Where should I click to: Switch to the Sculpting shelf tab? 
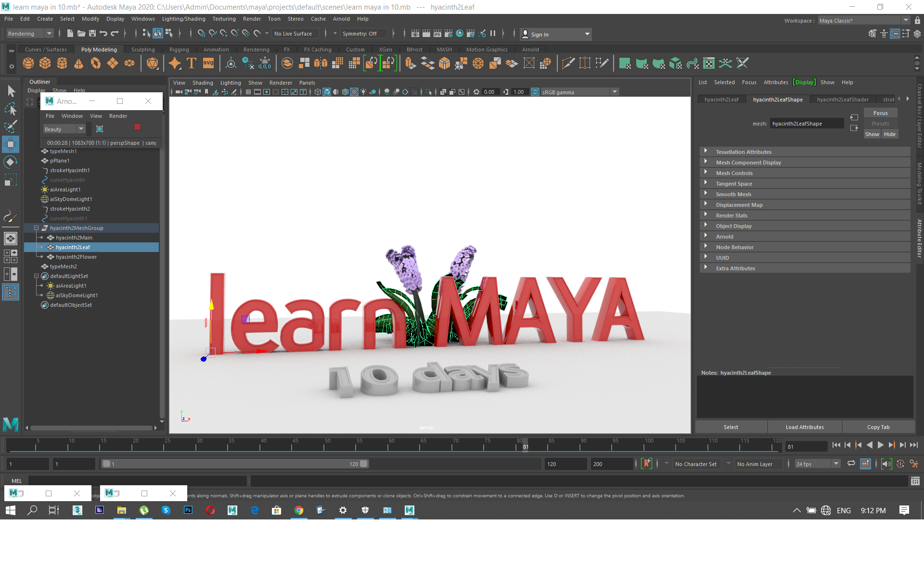click(x=143, y=50)
